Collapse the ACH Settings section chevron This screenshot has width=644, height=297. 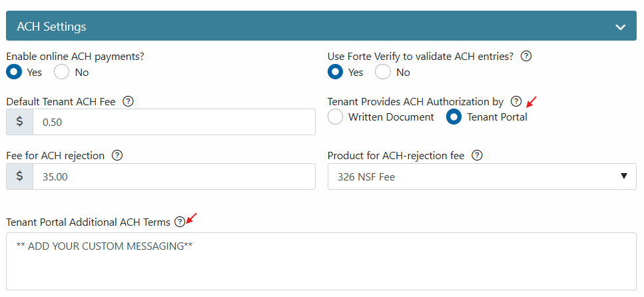tap(621, 27)
